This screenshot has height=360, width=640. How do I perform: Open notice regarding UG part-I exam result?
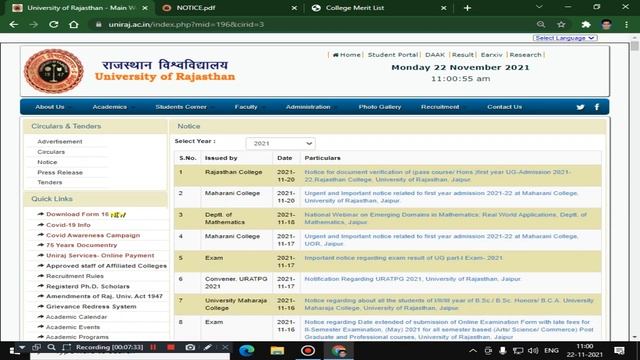[x=404, y=258]
